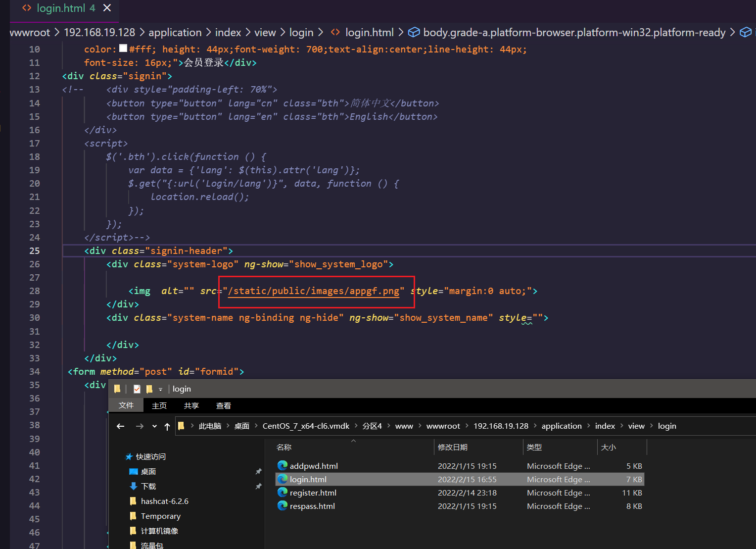Screen dimensions: 756x549
Task: Click the cube symbol icon before body.grade-a
Action: point(414,33)
